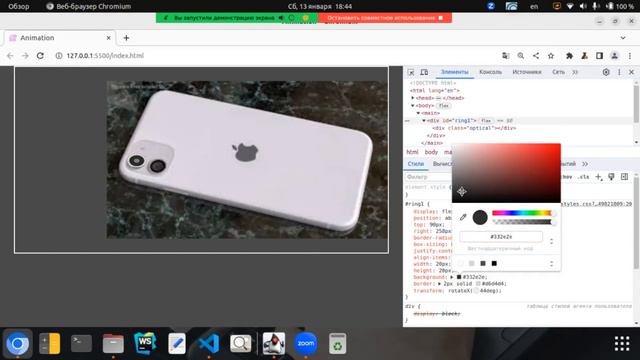Stop screen sharing with the red button
Viewport: 640px width, 360px height.
coord(385,18)
